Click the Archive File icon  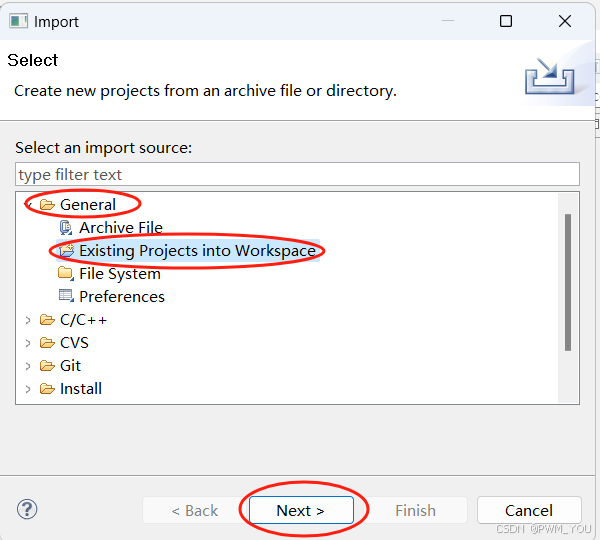[x=66, y=228]
